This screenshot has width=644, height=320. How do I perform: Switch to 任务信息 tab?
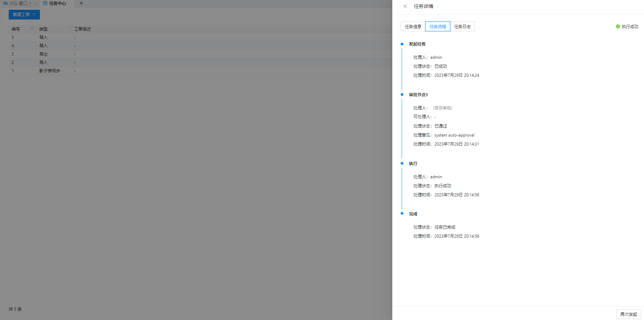413,26
